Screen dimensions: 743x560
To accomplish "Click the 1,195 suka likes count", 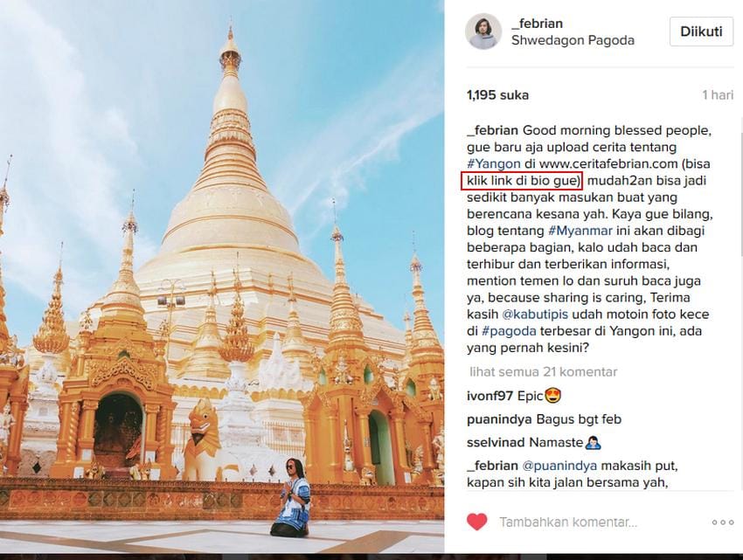I will (x=497, y=95).
